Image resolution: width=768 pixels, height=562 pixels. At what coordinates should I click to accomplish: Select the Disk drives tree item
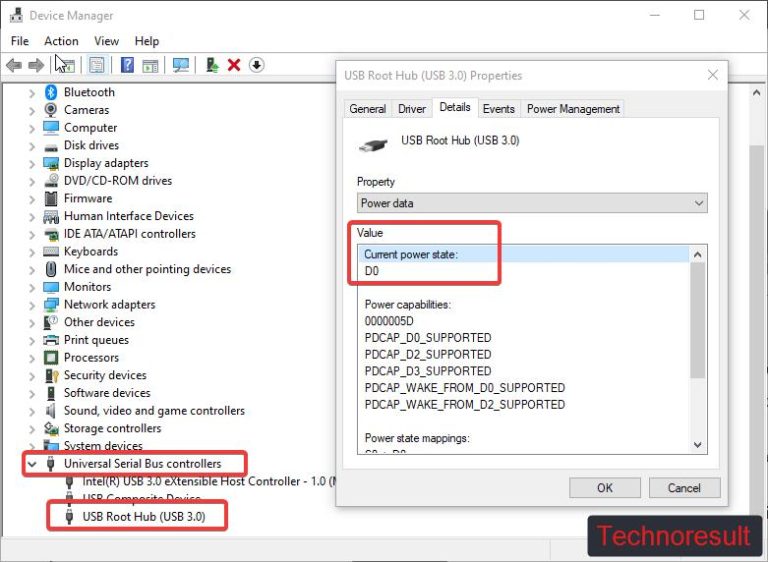pyautogui.click(x=91, y=145)
